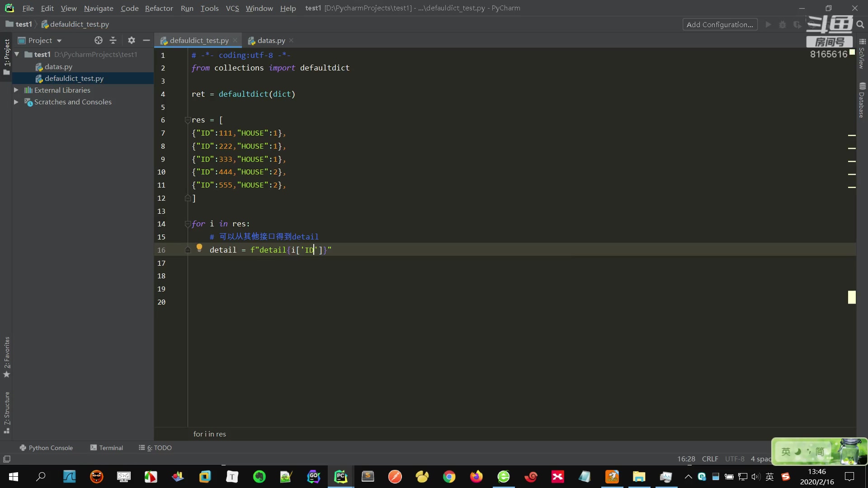The width and height of the screenshot is (868, 488).
Task: Click the Add Configuration button
Action: 720,24
